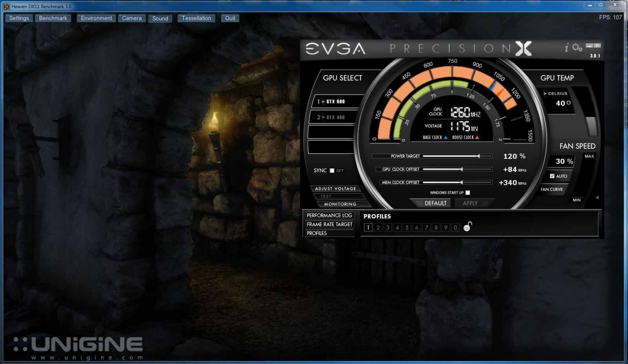The width and height of the screenshot is (628, 364).
Task: Click the power target value 120 %
Action: click(x=514, y=156)
